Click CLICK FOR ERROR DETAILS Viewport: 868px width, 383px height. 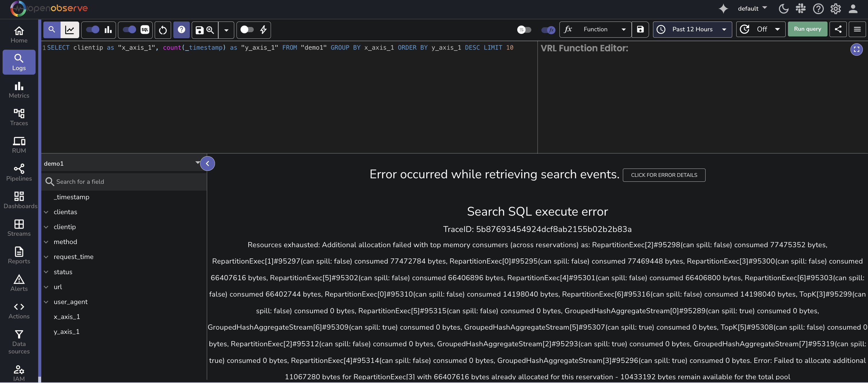pos(664,175)
